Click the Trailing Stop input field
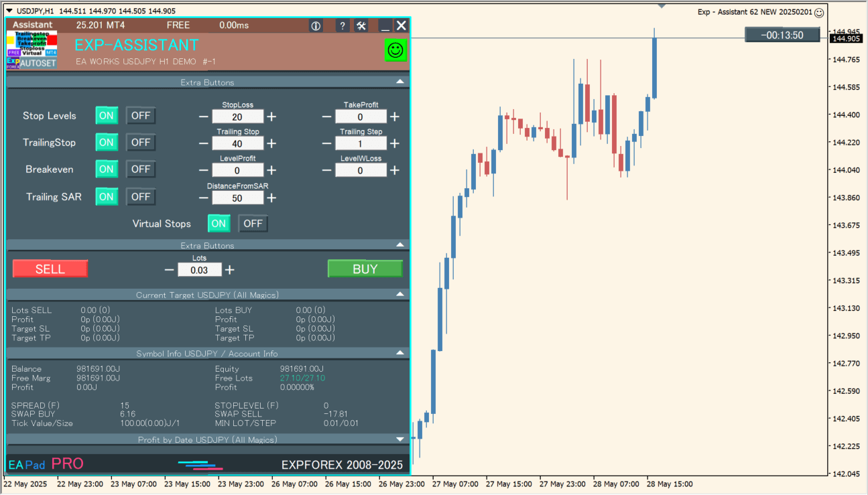 [237, 143]
